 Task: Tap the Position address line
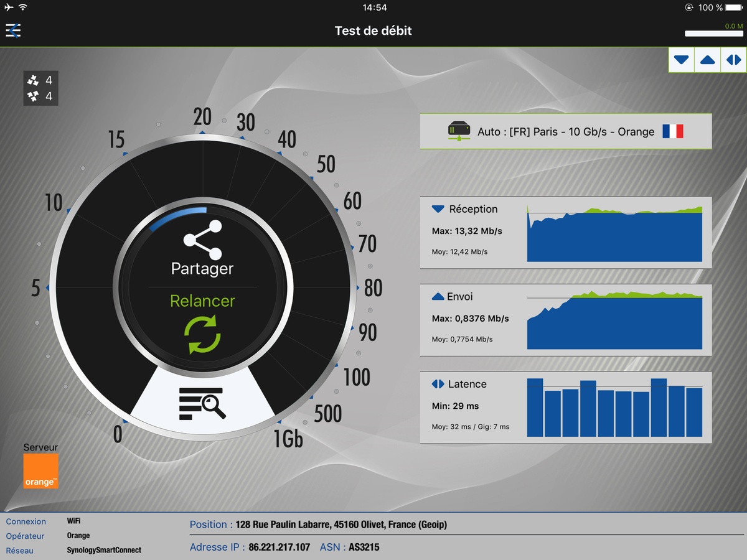[x=318, y=525]
